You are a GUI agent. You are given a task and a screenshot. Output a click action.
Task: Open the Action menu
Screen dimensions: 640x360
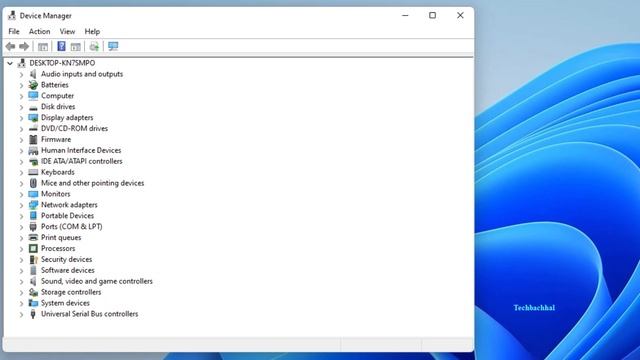coord(39,31)
